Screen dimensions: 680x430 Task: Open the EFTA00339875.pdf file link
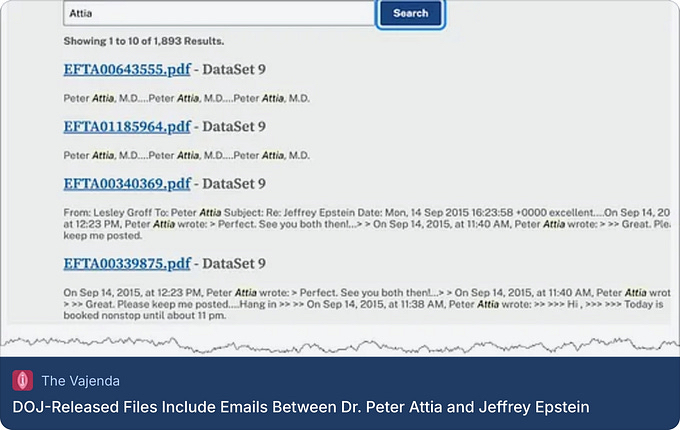point(127,263)
